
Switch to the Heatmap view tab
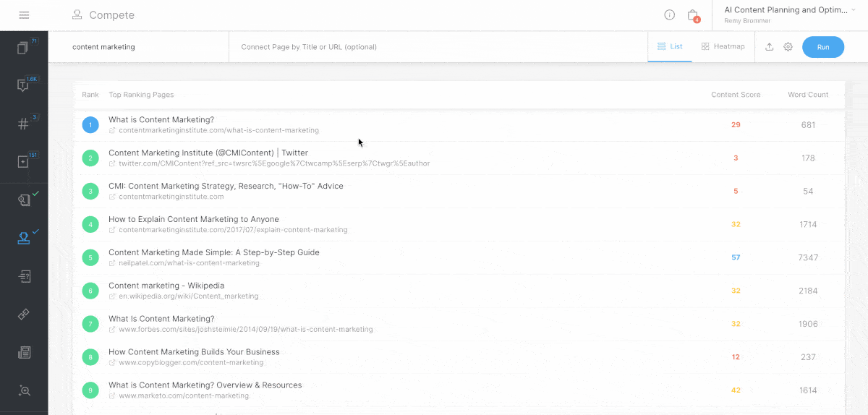pos(723,46)
